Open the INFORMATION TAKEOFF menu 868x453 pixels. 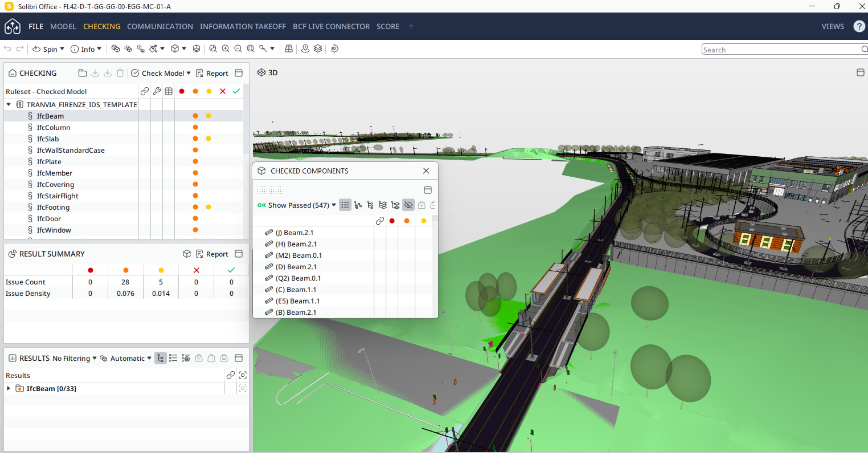pyautogui.click(x=243, y=26)
